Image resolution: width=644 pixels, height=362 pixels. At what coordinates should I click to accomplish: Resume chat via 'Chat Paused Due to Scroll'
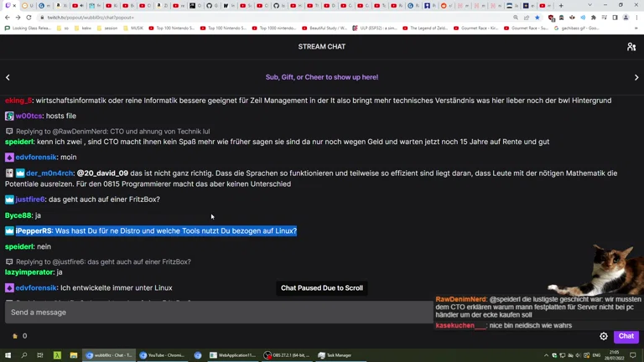pyautogui.click(x=321, y=288)
